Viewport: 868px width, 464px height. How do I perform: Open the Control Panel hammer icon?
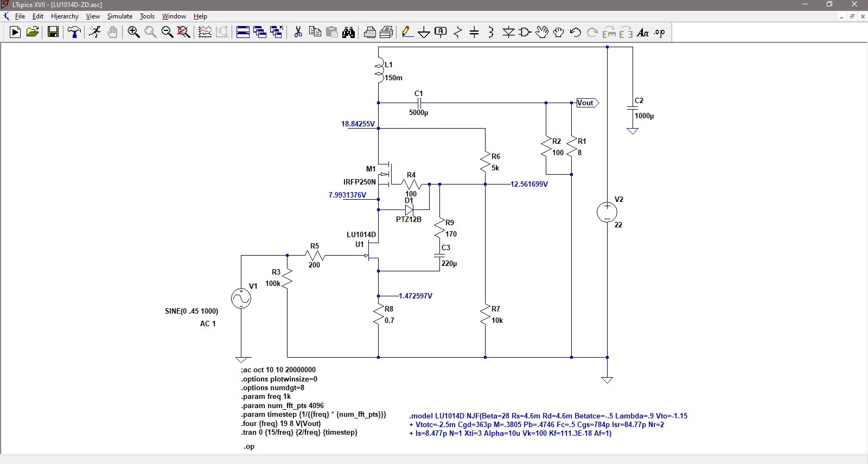74,33
